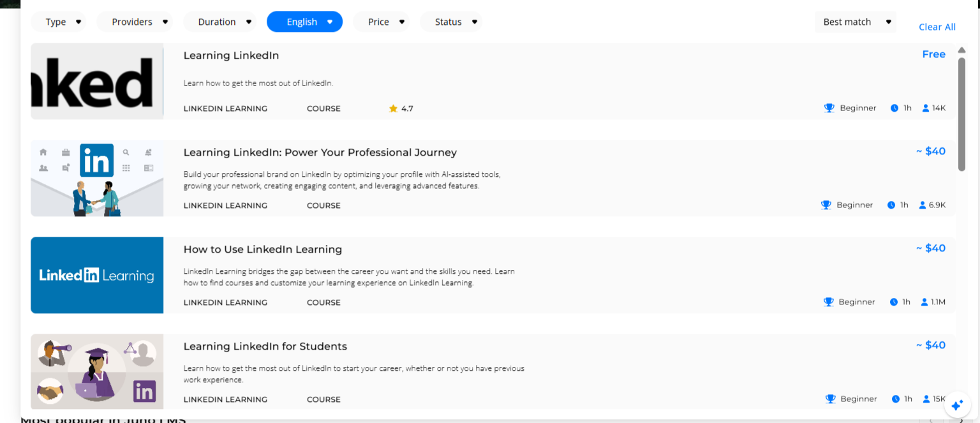Click trophy icon in Learning LinkedIn for Students row

tap(830, 399)
